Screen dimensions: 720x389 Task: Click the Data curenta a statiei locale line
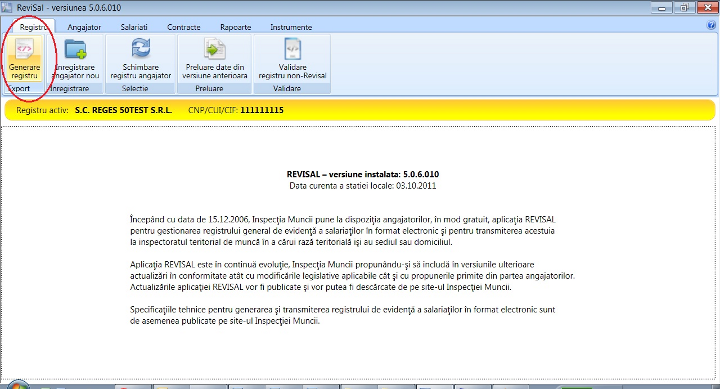[x=363, y=186]
